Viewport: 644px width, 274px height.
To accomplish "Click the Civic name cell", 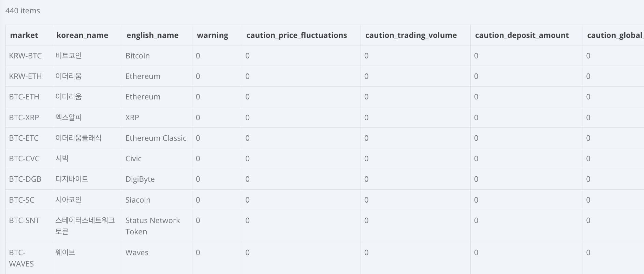I will coord(133,159).
